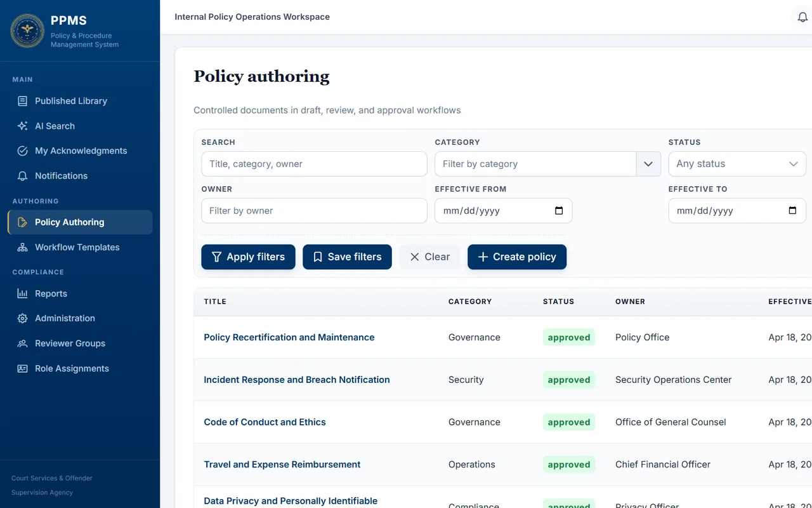
Task: Click the Role Assignments ID card icon
Action: click(22, 368)
